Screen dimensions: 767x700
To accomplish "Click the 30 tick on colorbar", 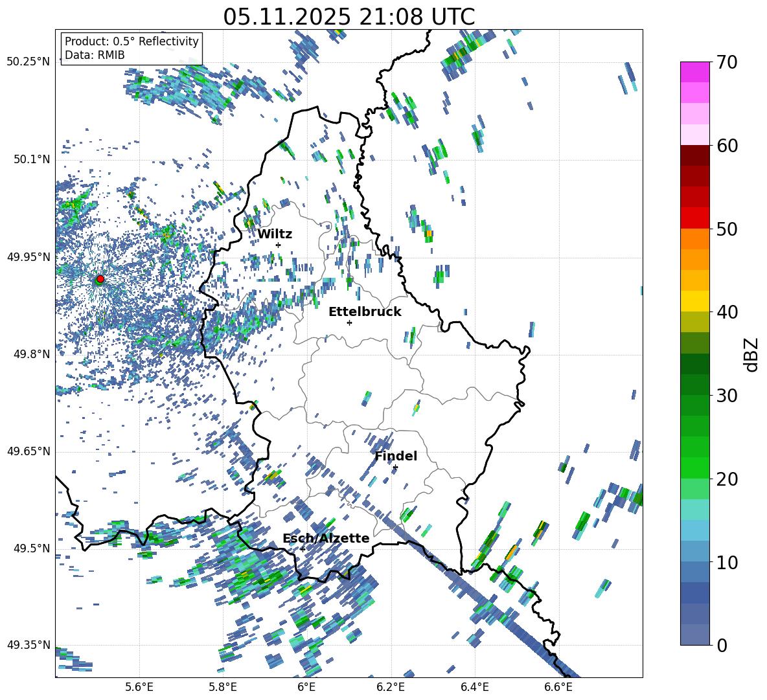I will 727,396.
